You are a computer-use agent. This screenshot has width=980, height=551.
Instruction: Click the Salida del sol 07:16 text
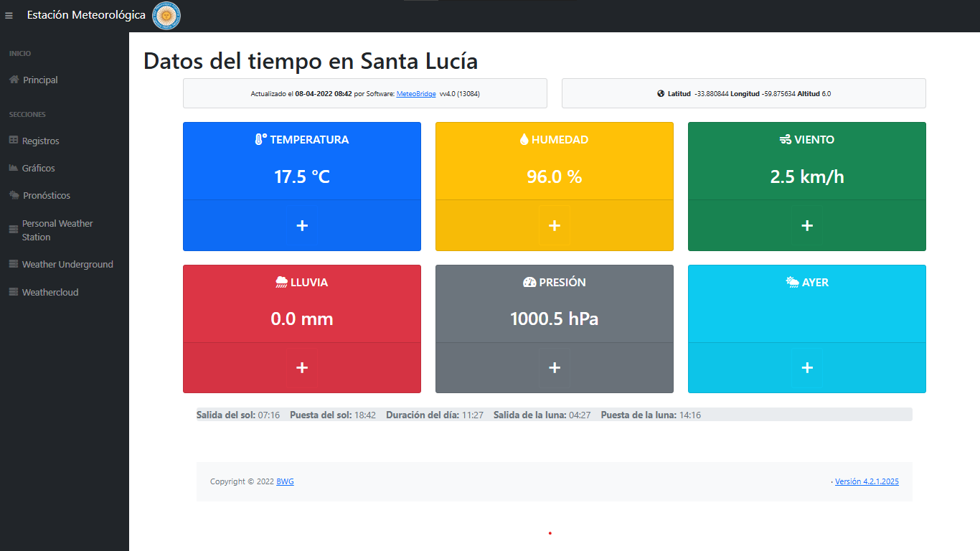[238, 415]
